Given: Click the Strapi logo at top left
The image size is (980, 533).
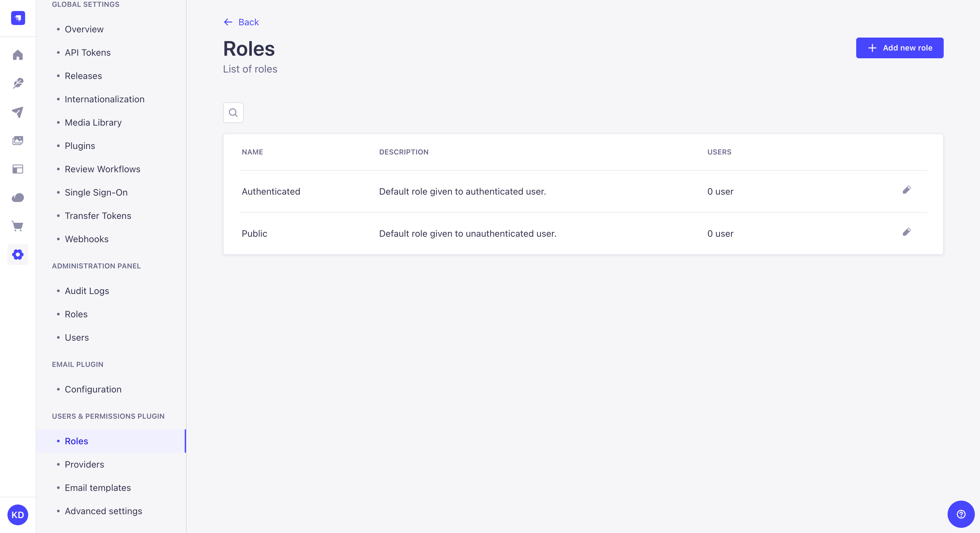Looking at the screenshot, I should click(17, 18).
